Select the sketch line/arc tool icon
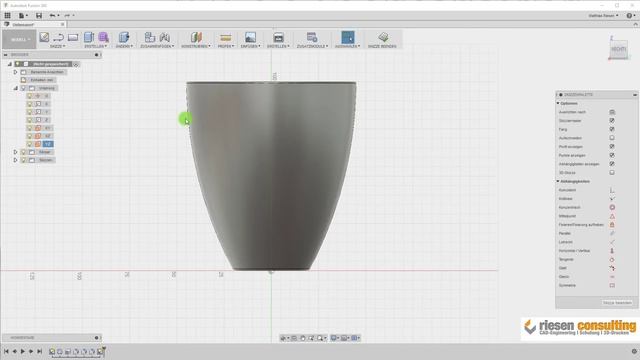 58,38
